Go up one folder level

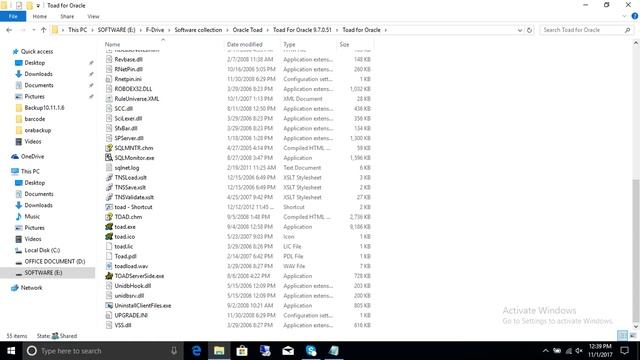(x=43, y=30)
